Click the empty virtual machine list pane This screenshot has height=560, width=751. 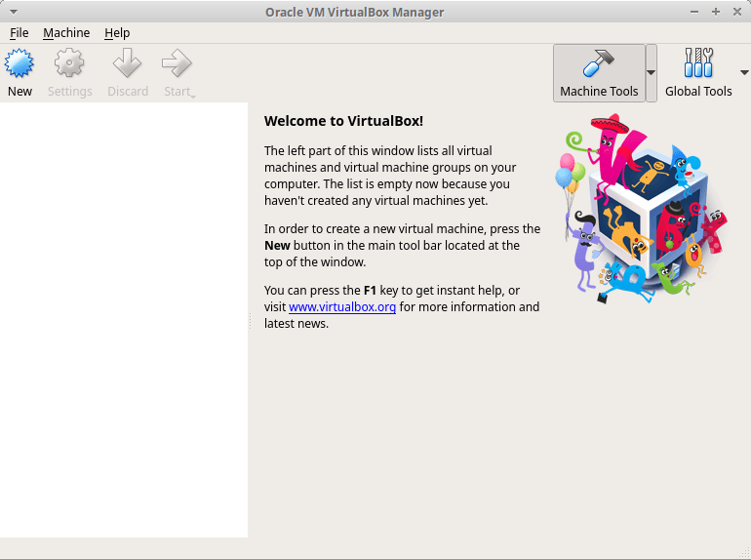click(x=124, y=320)
